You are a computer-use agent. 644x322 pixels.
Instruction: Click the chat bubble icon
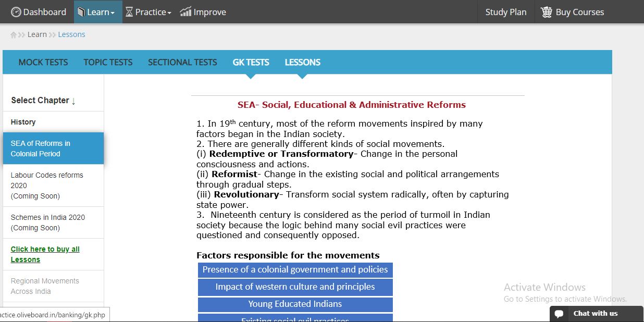click(559, 314)
